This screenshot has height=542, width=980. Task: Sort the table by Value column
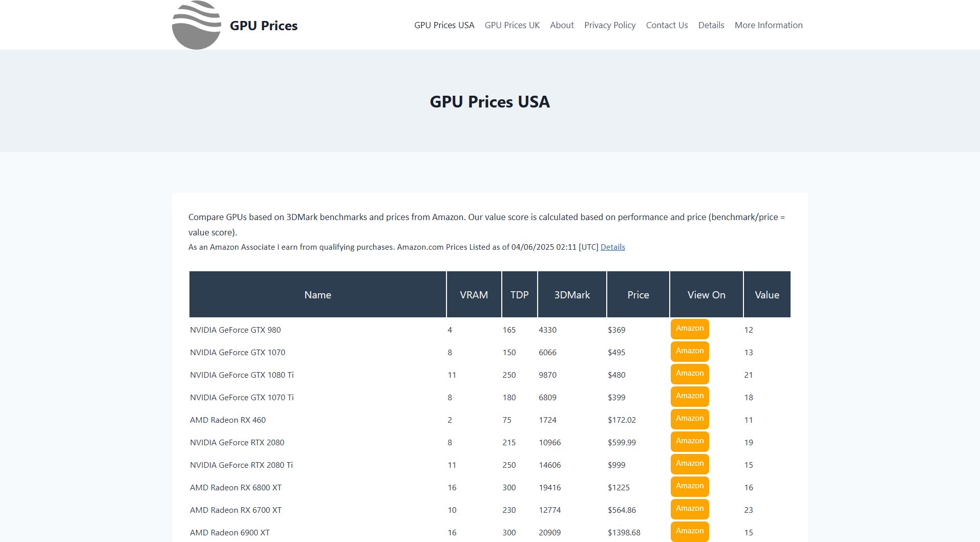pos(766,294)
